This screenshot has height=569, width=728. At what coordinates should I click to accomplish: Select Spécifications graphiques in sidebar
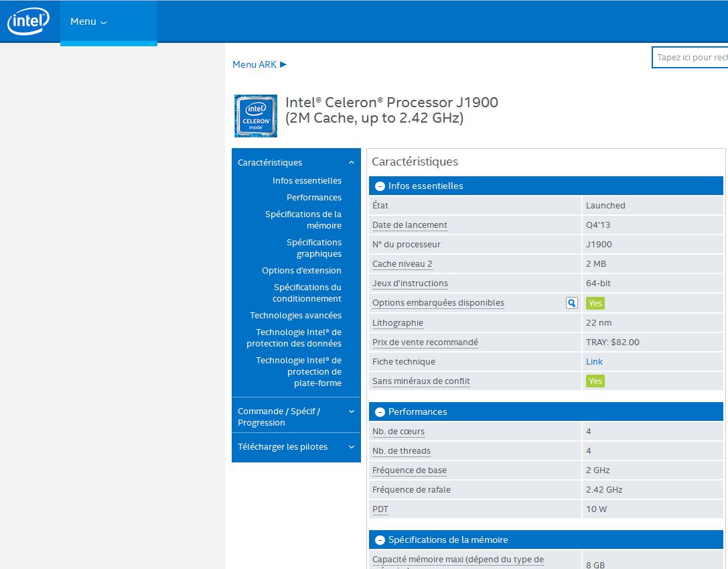313,248
